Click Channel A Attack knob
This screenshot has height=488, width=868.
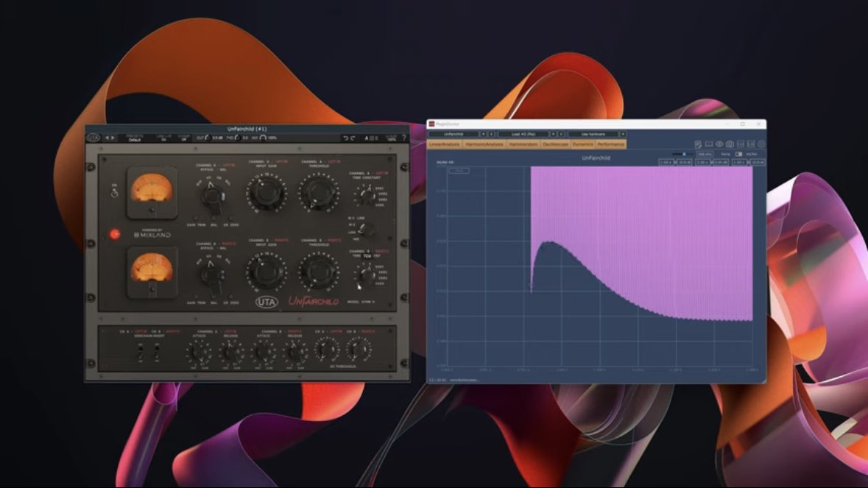pyautogui.click(x=199, y=351)
